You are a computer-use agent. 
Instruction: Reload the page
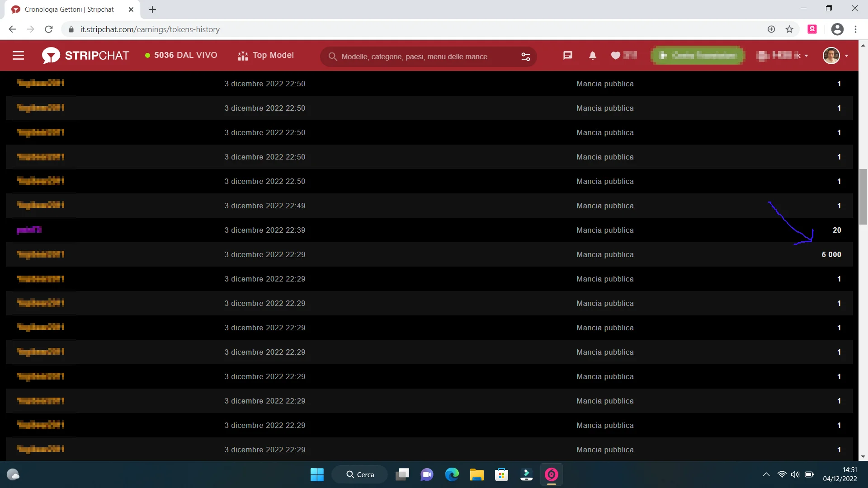tap(49, 29)
